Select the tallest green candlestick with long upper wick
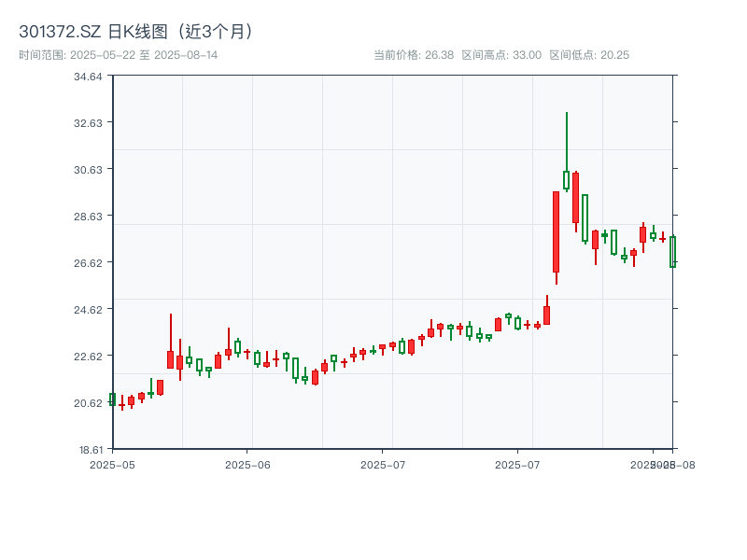The width and height of the screenshot is (747, 560). pos(566,177)
